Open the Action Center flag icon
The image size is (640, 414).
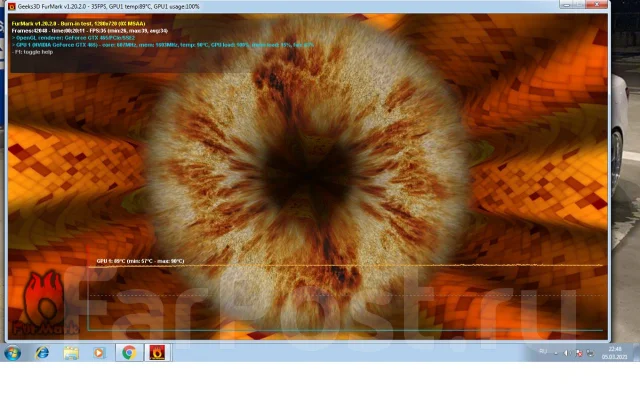click(579, 353)
